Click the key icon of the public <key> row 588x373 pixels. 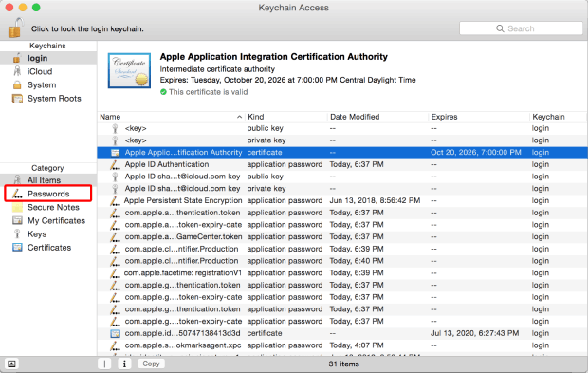click(115, 128)
